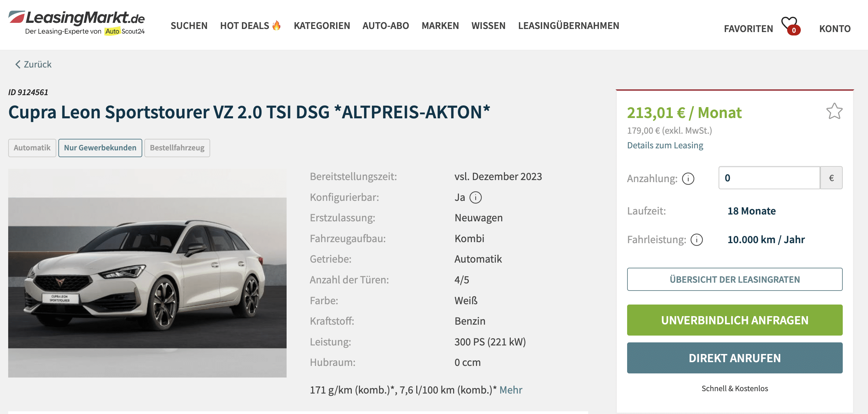Click the Mehr link after consumption values

tap(511, 390)
